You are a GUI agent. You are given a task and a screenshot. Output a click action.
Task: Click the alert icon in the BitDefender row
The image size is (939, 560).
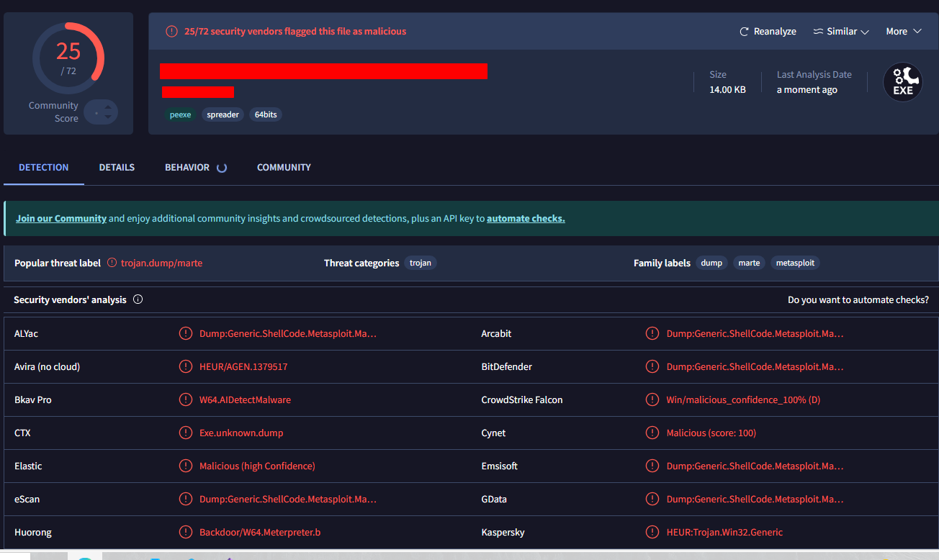click(x=652, y=366)
